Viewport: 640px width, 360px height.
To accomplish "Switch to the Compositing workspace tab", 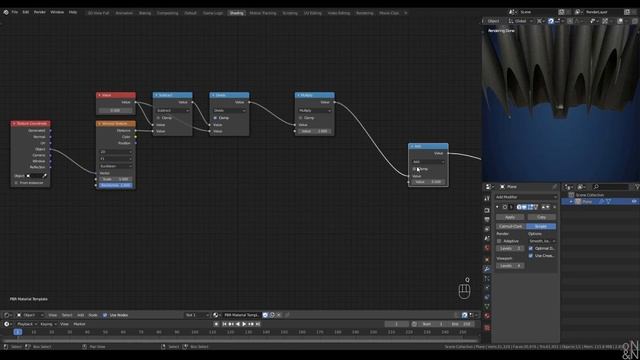I will [x=167, y=13].
